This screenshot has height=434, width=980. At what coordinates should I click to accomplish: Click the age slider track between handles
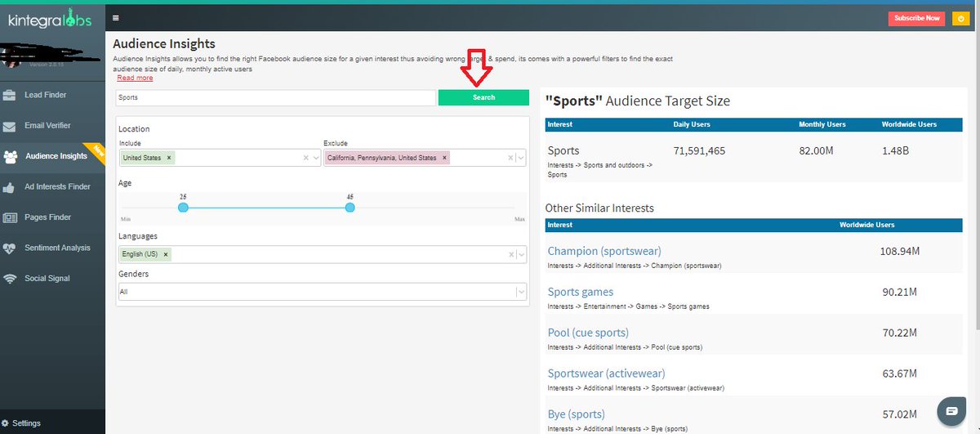(267, 208)
